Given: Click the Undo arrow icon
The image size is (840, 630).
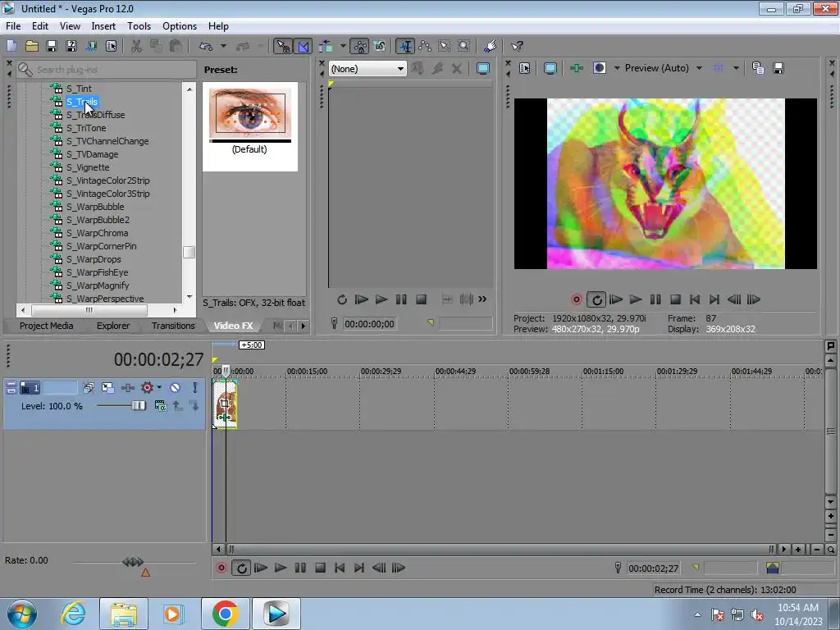Looking at the screenshot, I should [206, 47].
